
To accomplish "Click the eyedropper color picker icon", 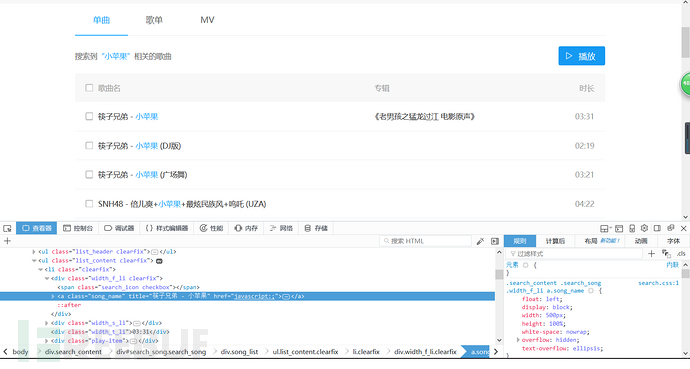I will [481, 241].
